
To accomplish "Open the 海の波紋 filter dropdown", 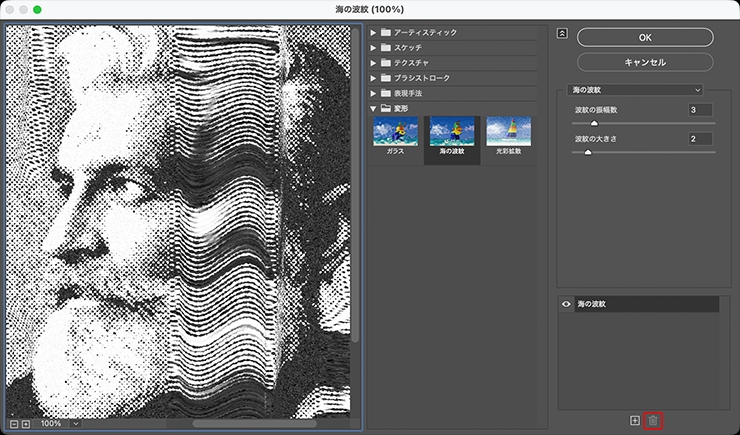I will pos(635,90).
